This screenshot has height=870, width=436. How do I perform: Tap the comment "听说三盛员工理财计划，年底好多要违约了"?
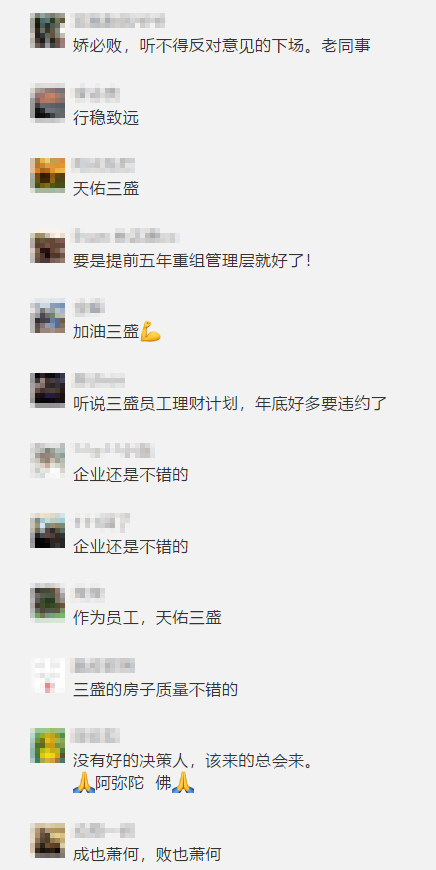click(x=230, y=403)
